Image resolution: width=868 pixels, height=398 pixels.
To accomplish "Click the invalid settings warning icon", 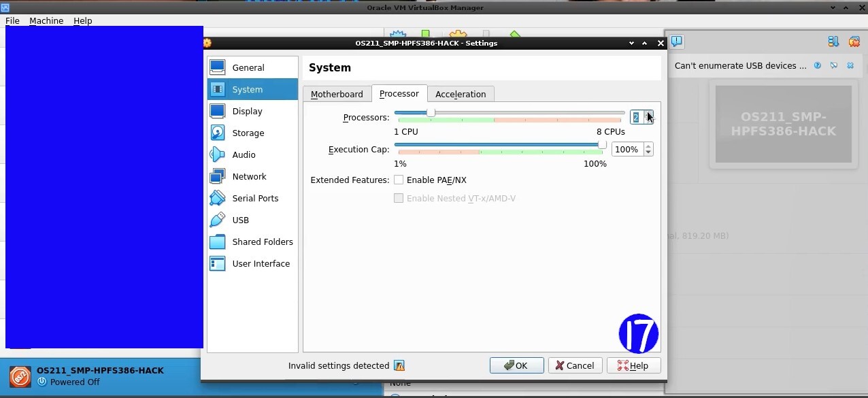I will 399,366.
